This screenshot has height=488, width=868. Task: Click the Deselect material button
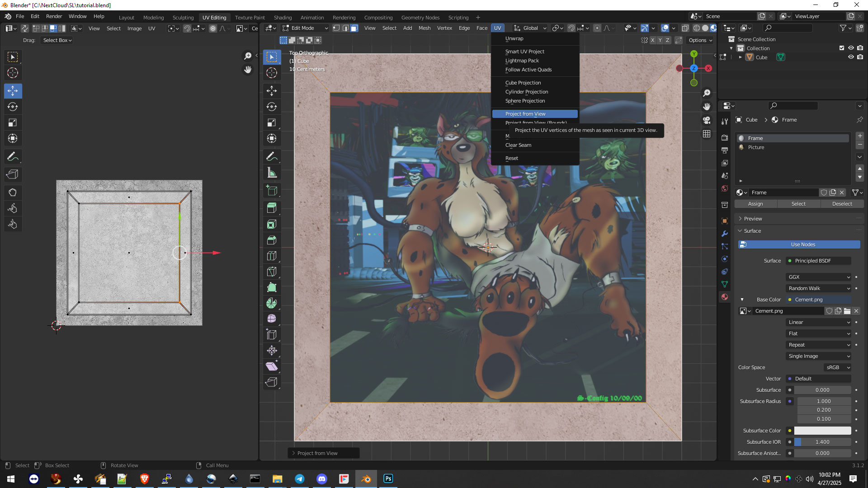click(x=842, y=204)
